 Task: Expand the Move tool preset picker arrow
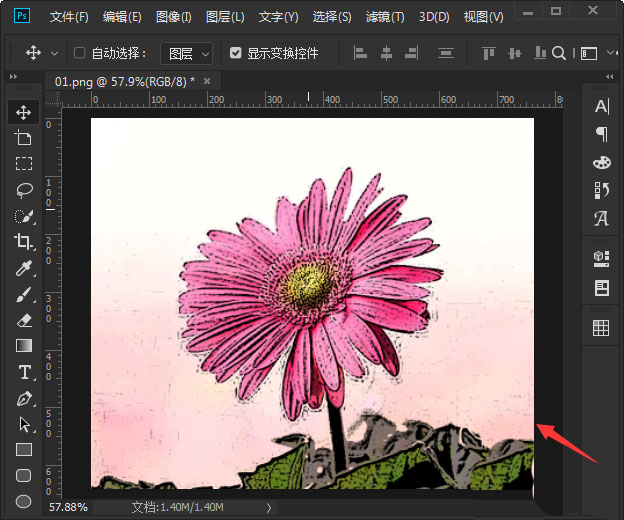click(54, 53)
